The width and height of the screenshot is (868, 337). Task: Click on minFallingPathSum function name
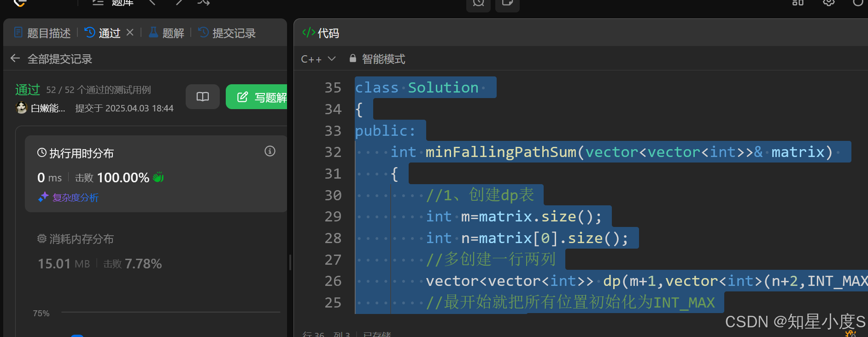(501, 152)
